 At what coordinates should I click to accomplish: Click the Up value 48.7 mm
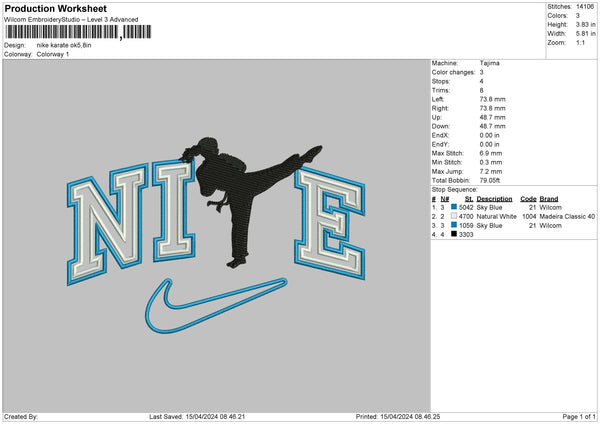pos(492,117)
